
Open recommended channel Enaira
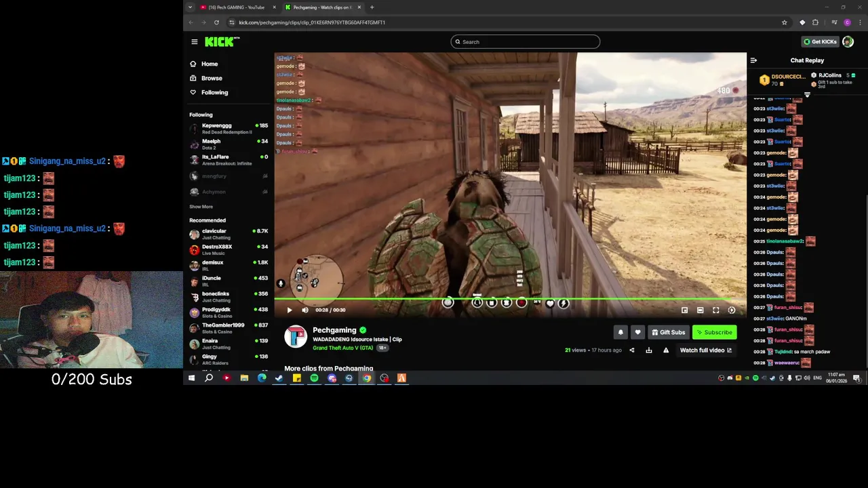(x=229, y=343)
